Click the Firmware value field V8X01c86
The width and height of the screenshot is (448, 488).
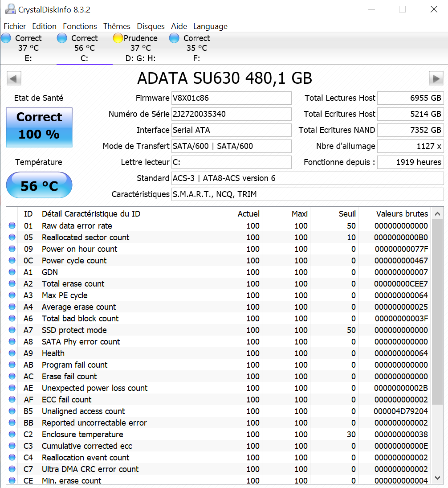231,98
